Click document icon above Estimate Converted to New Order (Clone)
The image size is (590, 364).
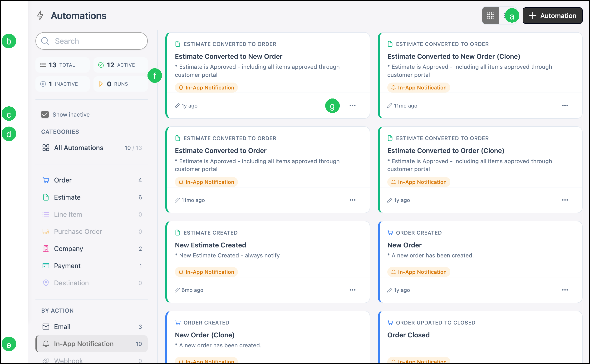(390, 44)
